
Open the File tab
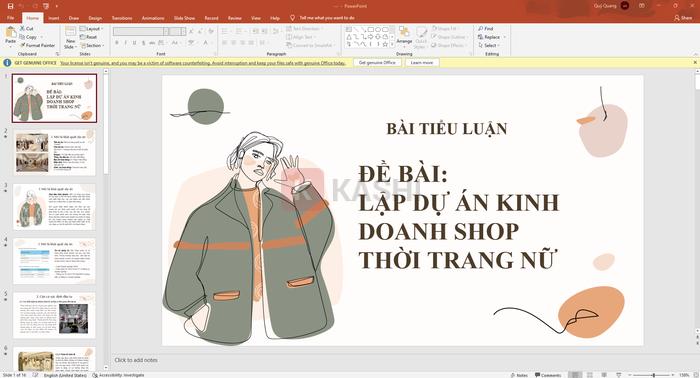pyautogui.click(x=11, y=18)
